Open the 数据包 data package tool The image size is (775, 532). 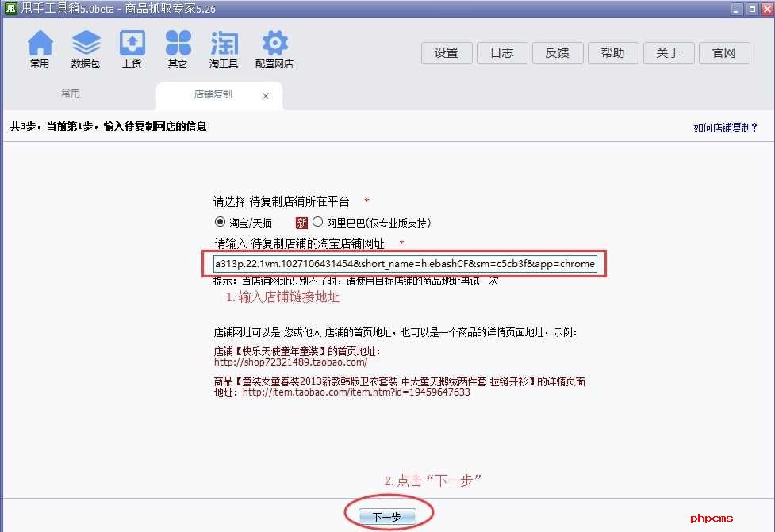(x=86, y=49)
